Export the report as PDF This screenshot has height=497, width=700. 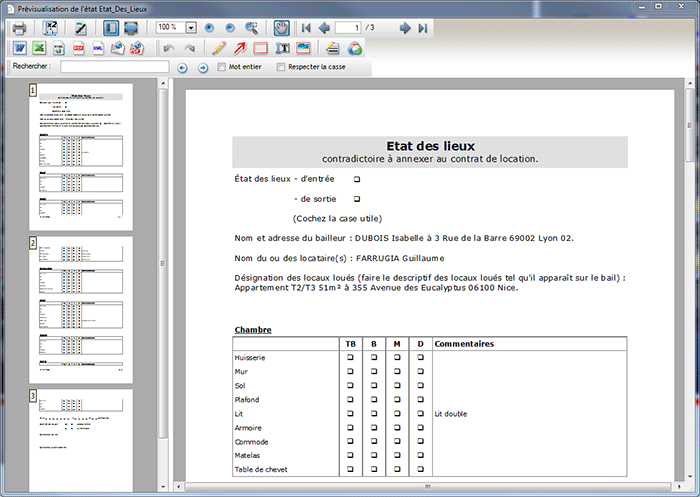point(78,48)
